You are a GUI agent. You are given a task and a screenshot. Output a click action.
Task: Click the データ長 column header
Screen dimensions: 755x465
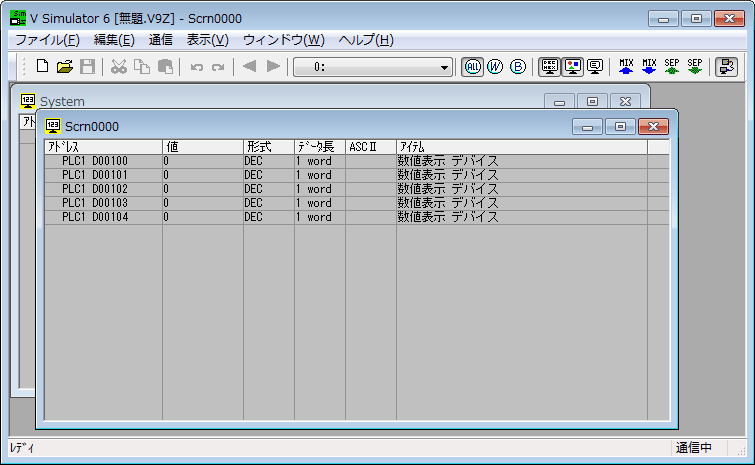[319, 147]
